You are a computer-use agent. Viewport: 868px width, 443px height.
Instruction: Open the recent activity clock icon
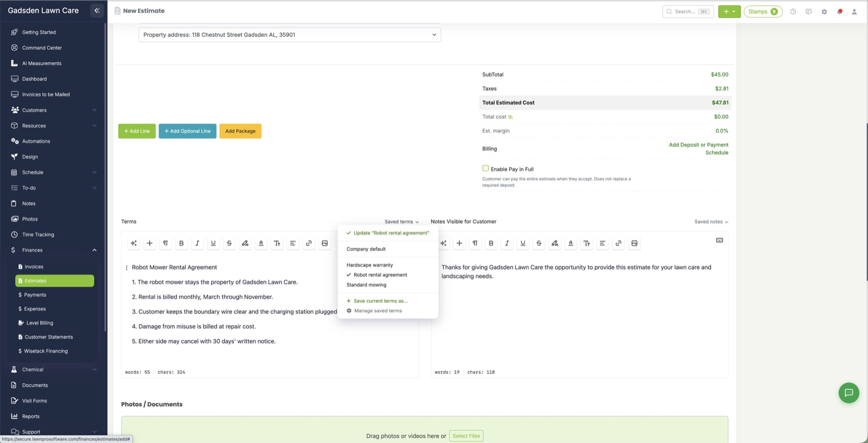click(x=793, y=11)
